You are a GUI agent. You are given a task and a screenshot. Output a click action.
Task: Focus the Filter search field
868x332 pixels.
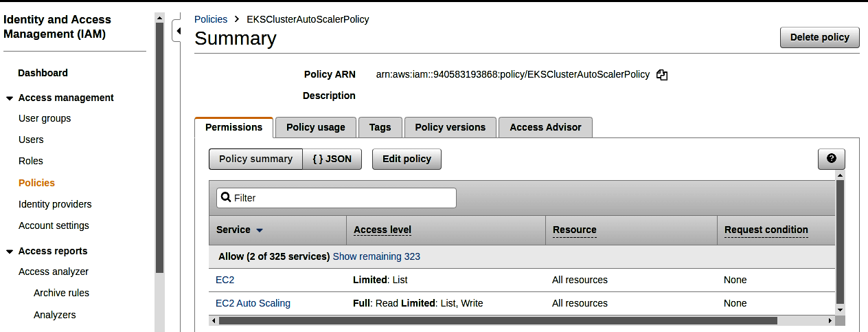pyautogui.click(x=336, y=198)
